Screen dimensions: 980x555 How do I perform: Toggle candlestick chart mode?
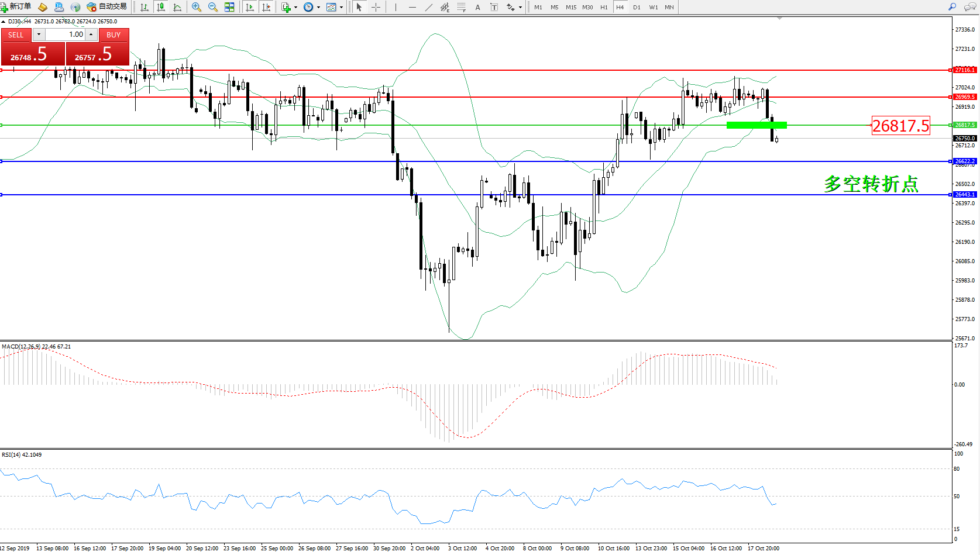[x=161, y=7]
